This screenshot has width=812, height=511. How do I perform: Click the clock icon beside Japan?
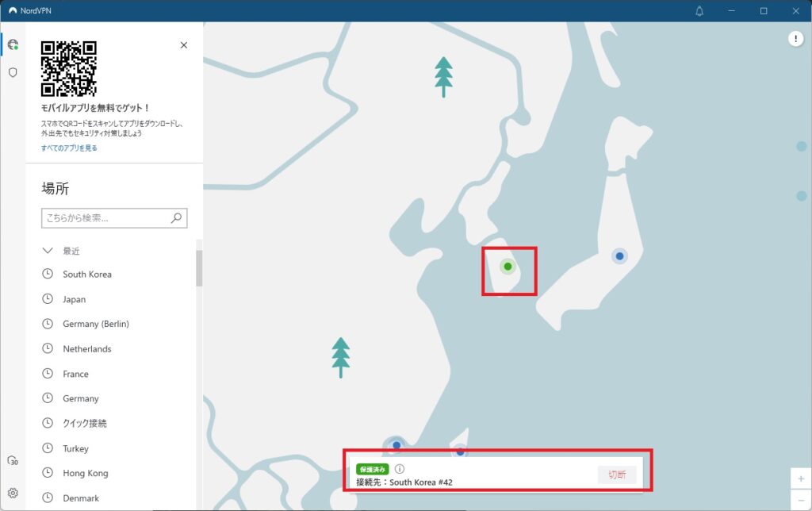point(48,299)
